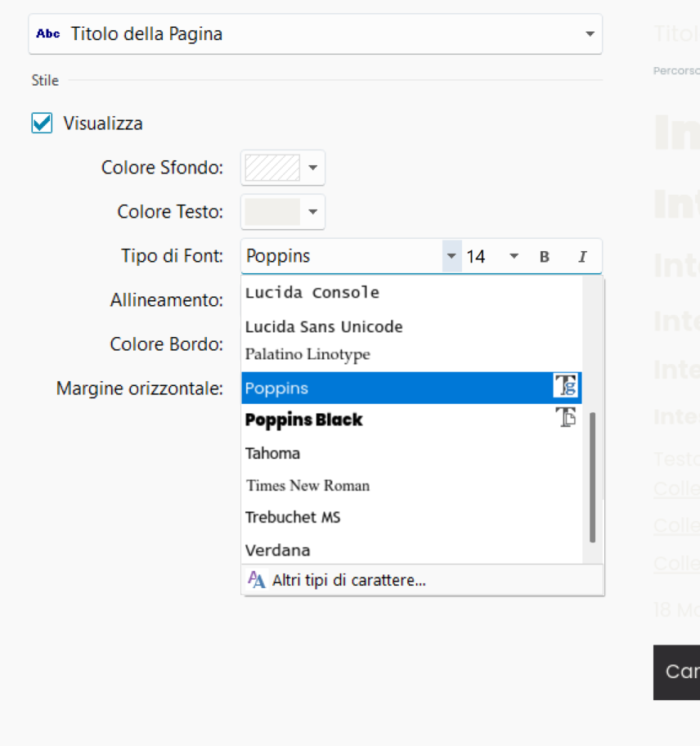Toggle the Bold font style button
This screenshot has width=700, height=746.
[x=545, y=257]
